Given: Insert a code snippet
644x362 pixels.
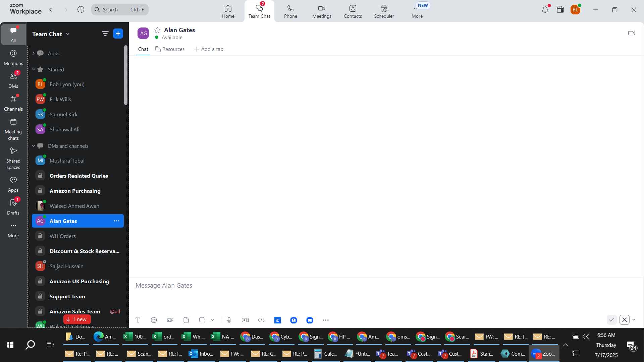Looking at the screenshot, I should (x=261, y=320).
